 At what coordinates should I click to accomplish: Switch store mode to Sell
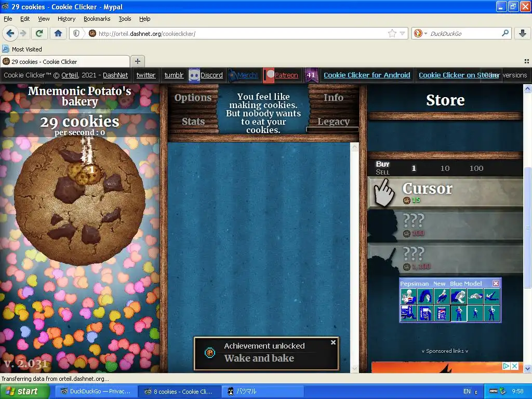(383, 172)
